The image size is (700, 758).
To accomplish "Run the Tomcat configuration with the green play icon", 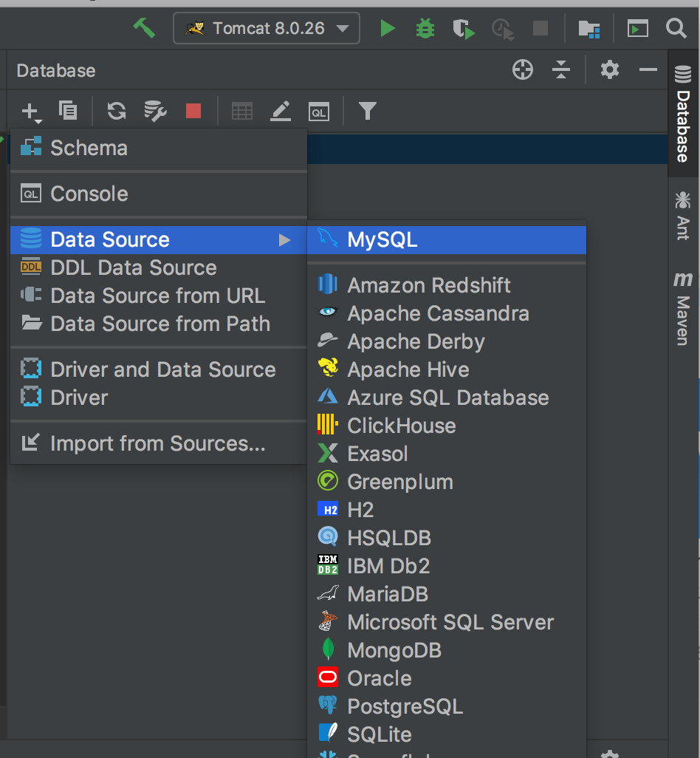I will [387, 29].
